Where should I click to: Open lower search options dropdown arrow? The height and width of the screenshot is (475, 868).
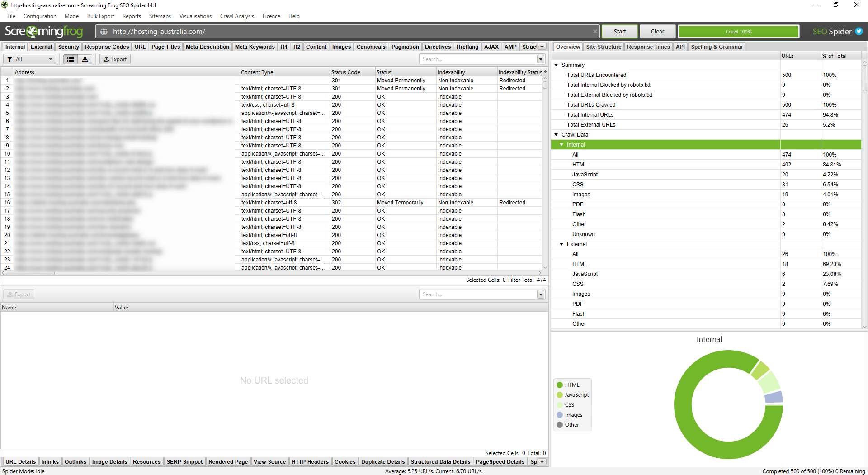tap(541, 294)
